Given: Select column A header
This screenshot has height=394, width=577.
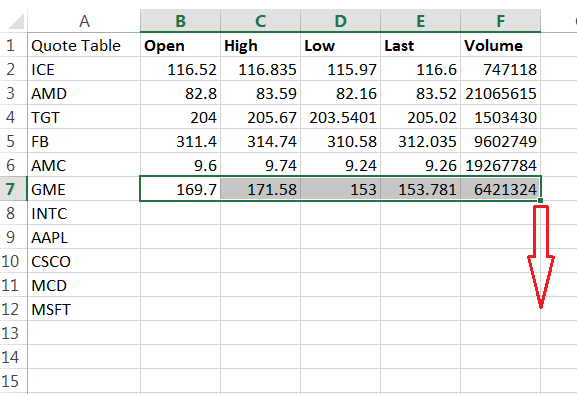Looking at the screenshot, I should 84,21.
